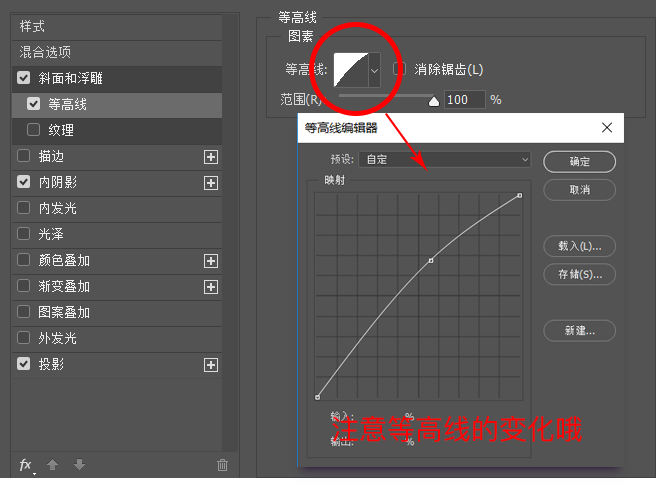Select the 斜面和浮雕 effect label
The height and width of the screenshot is (485, 656).
click(x=71, y=78)
